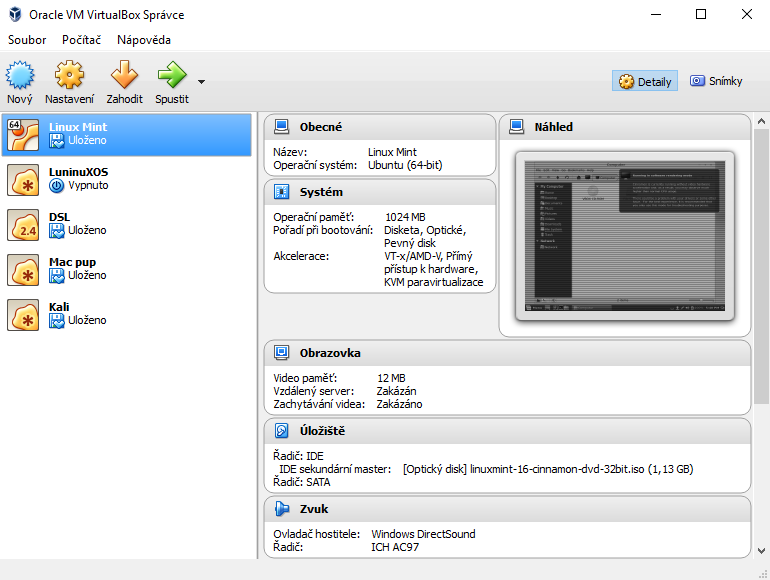Click the saved-state icon under Kali
The width and height of the screenshot is (770, 580).
coord(56,321)
